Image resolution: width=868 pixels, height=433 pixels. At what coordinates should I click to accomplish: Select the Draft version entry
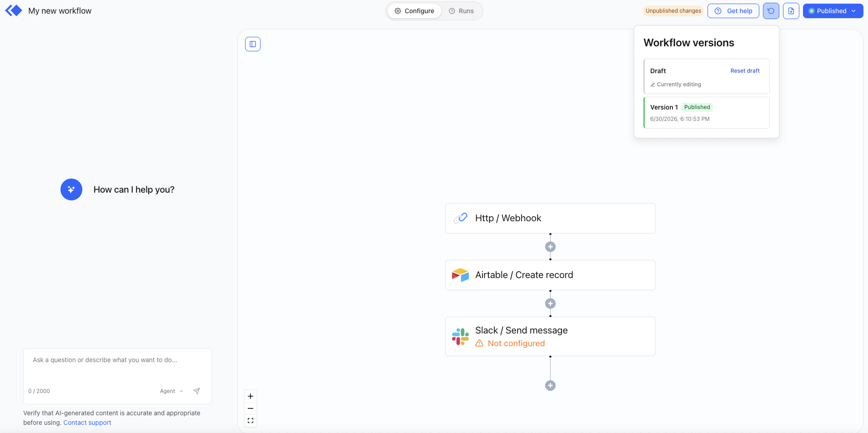(707, 76)
